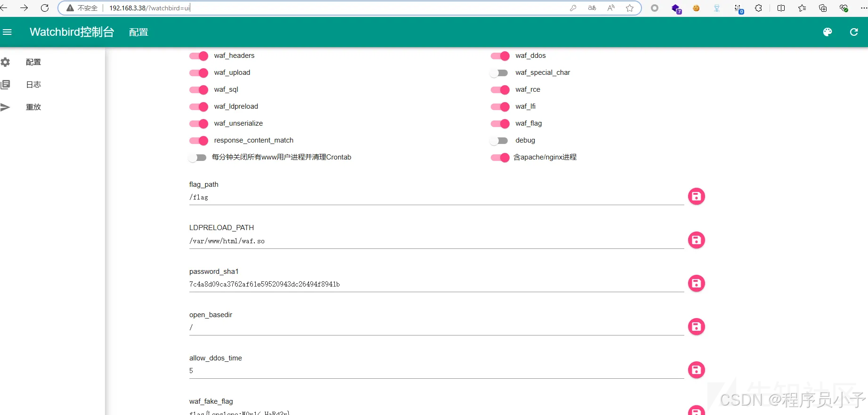Click the 配置 heading in the header
The image size is (868, 415).
tap(138, 32)
